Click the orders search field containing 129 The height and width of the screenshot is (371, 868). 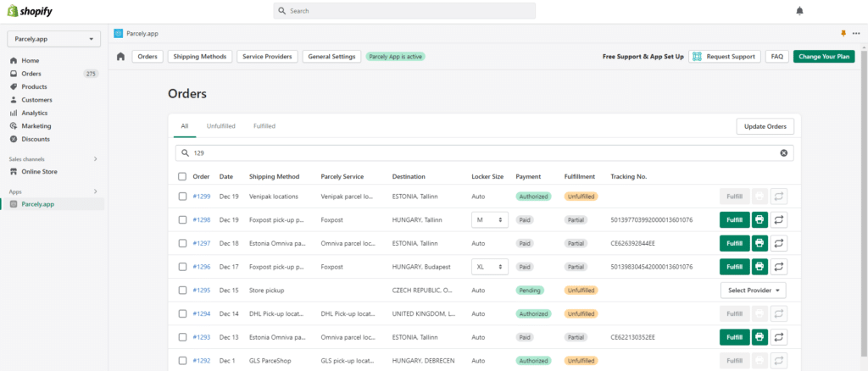pos(484,153)
